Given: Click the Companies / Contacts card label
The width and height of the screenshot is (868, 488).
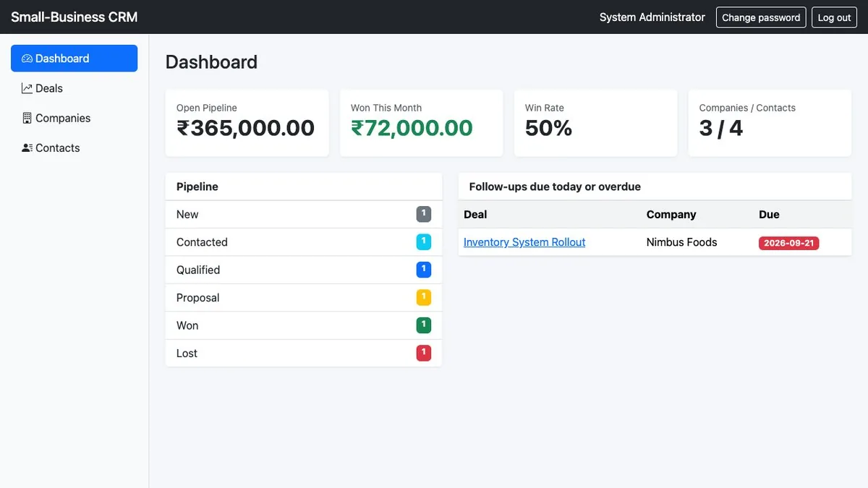Looking at the screenshot, I should tap(747, 108).
